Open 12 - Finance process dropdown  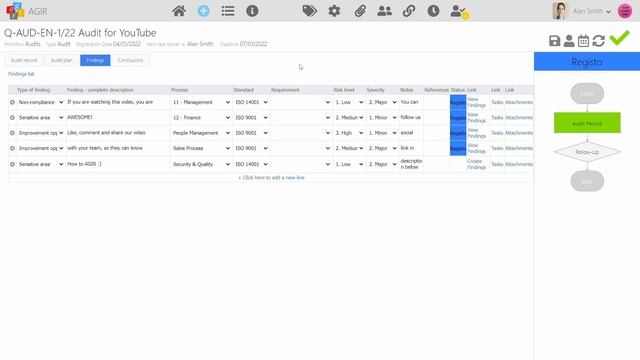click(x=201, y=118)
